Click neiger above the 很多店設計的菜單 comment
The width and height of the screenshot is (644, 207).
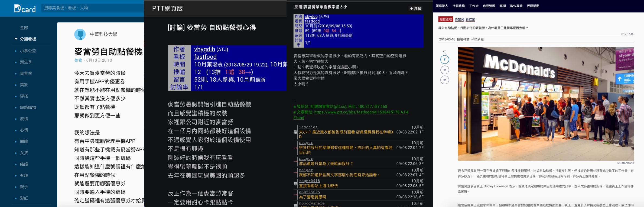click(306, 143)
